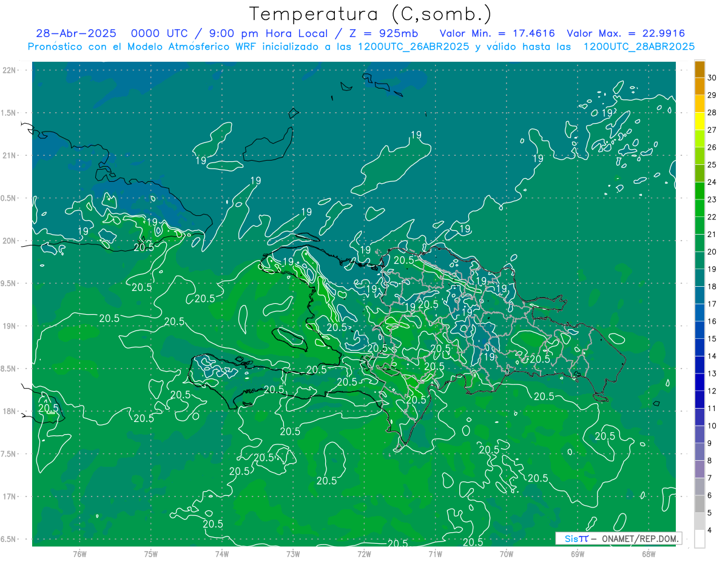Click the '22N' latitude axis label
This screenshot has width=728, height=562.
[x=10, y=70]
